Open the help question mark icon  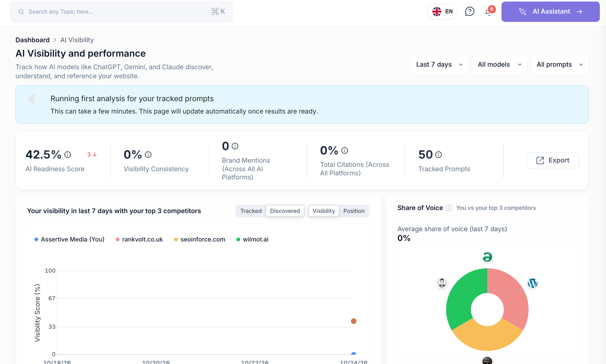coord(470,12)
